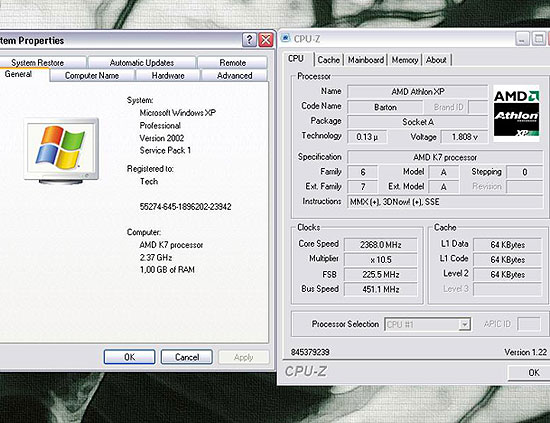Click the Technology value 0.13 µ

coord(367,137)
